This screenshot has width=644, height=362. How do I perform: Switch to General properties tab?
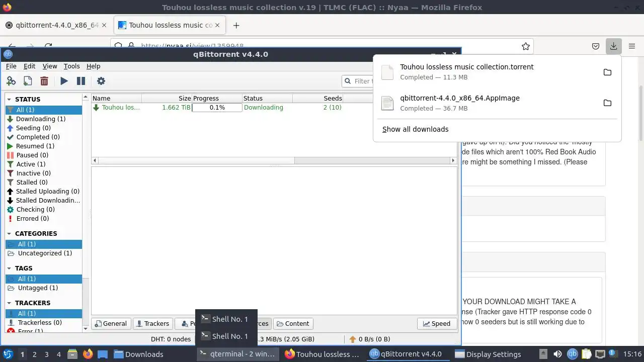click(111, 323)
